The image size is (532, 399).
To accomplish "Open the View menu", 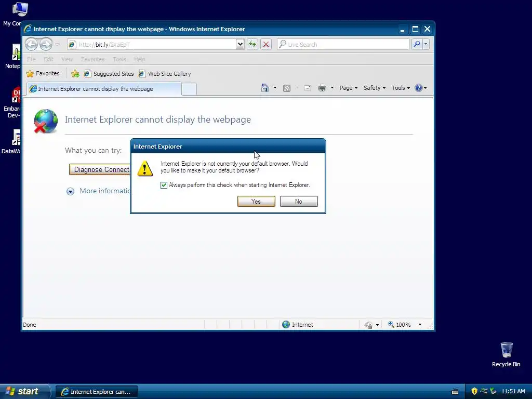I will pyautogui.click(x=67, y=59).
